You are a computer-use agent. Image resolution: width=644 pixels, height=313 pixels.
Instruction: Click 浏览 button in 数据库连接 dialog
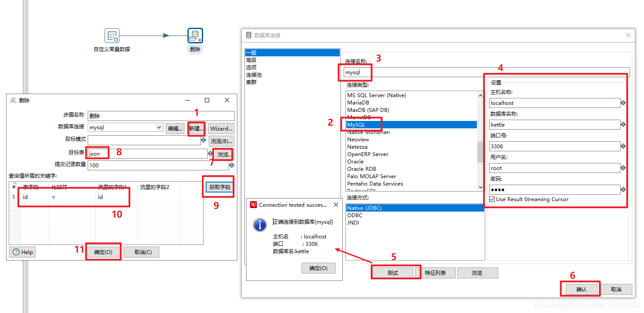(477, 273)
